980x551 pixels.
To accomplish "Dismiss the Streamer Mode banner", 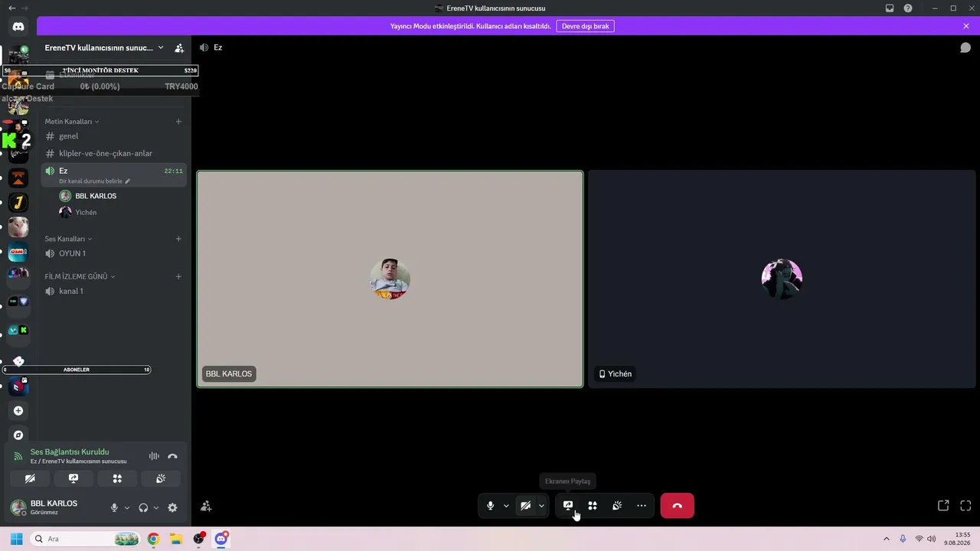I will click(x=966, y=26).
